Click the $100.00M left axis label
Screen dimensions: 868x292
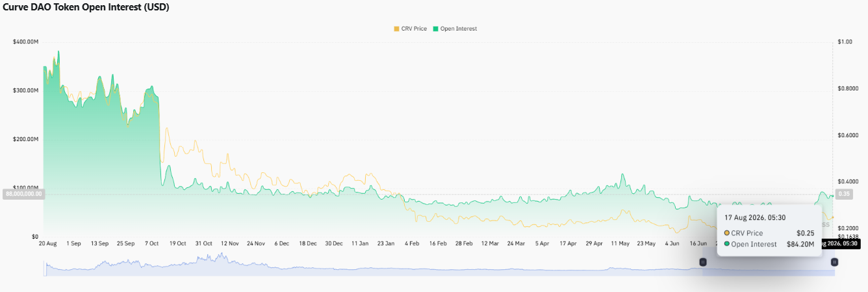[25, 187]
